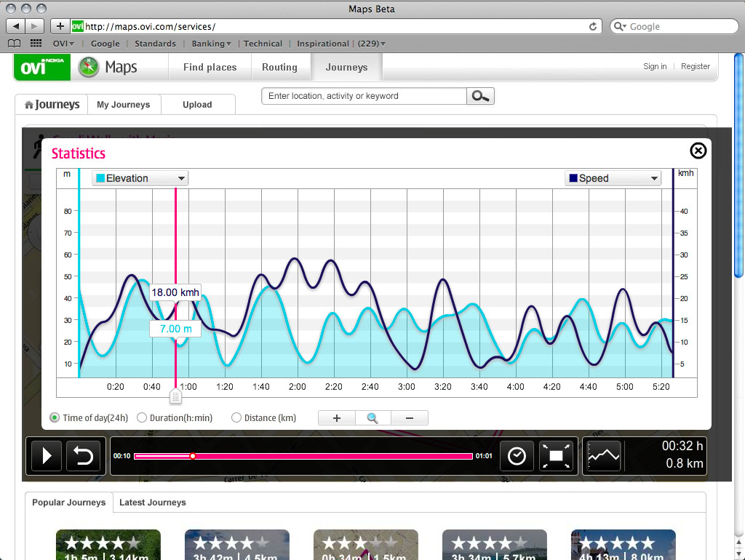Viewport: 745px width, 560px height.
Task: Open the Elevation dropdown
Action: pyautogui.click(x=140, y=178)
